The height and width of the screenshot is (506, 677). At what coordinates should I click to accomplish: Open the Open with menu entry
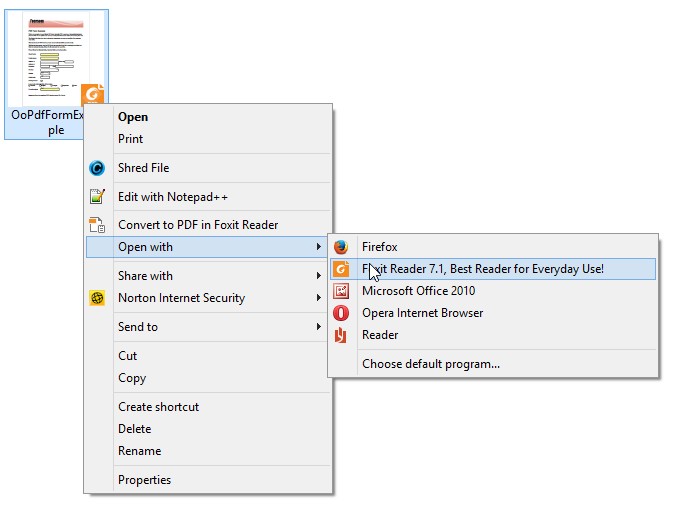[206, 247]
